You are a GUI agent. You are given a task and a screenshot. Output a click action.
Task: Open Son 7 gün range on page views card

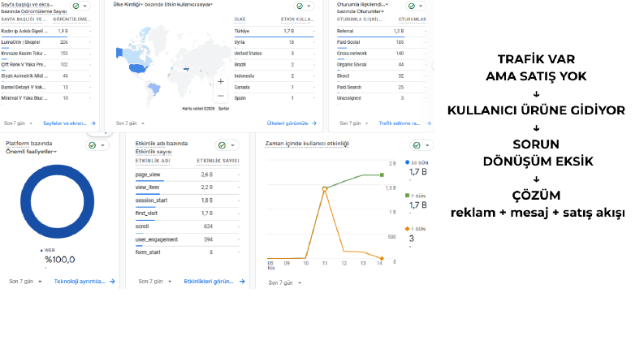click(x=18, y=123)
